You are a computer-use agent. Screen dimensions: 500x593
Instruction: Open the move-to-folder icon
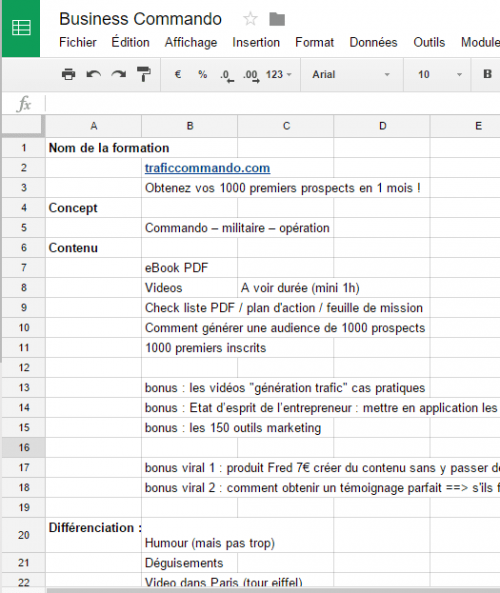click(277, 19)
